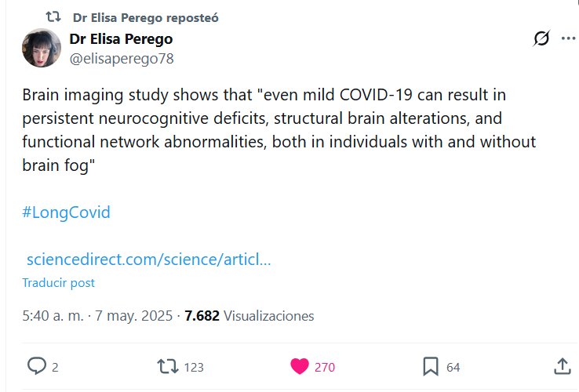Click the 123 reposts count
Viewport: 579px width, 392px height.
point(193,367)
